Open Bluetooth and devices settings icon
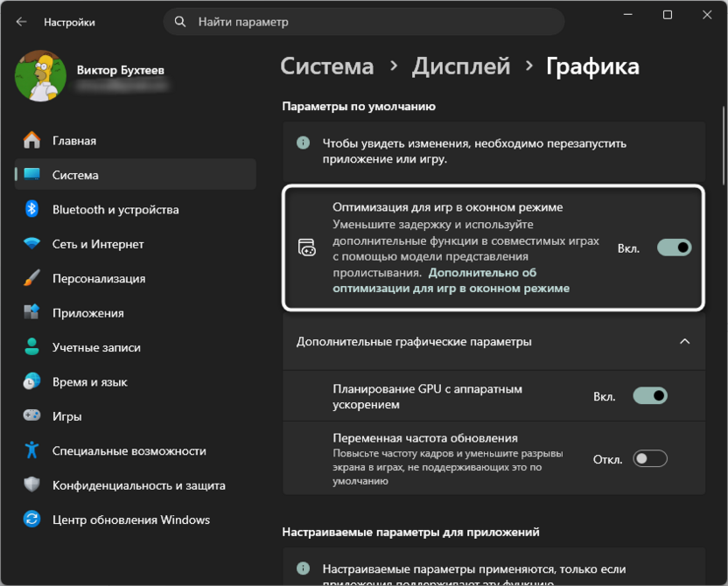The image size is (728, 586). tap(33, 209)
